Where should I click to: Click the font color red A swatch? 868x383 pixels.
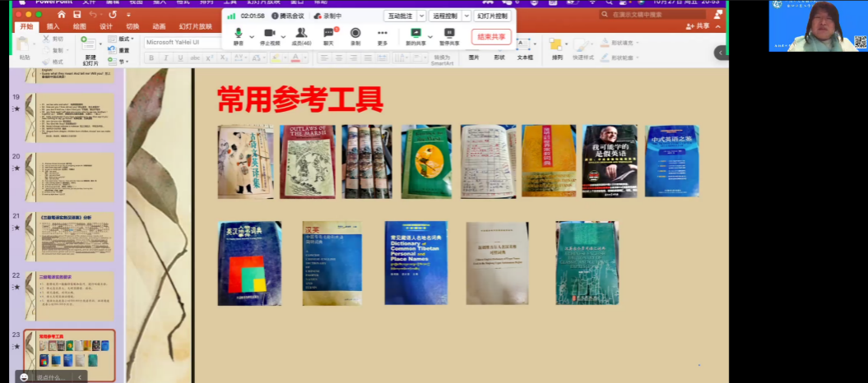click(x=295, y=58)
